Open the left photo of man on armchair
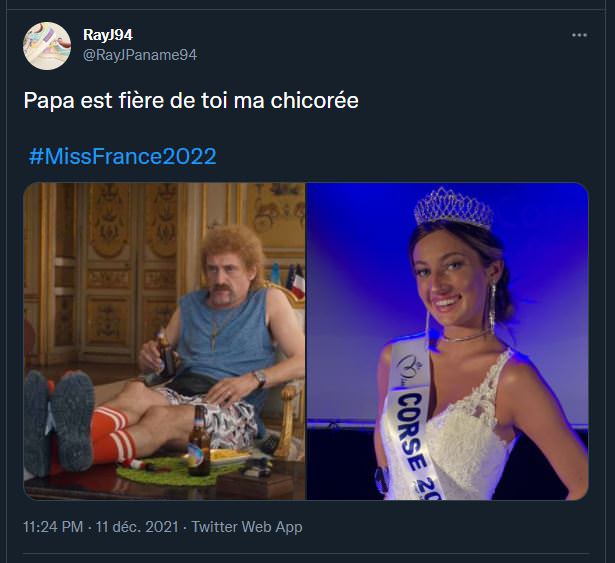Viewport: 615px width, 563px height. [165, 340]
